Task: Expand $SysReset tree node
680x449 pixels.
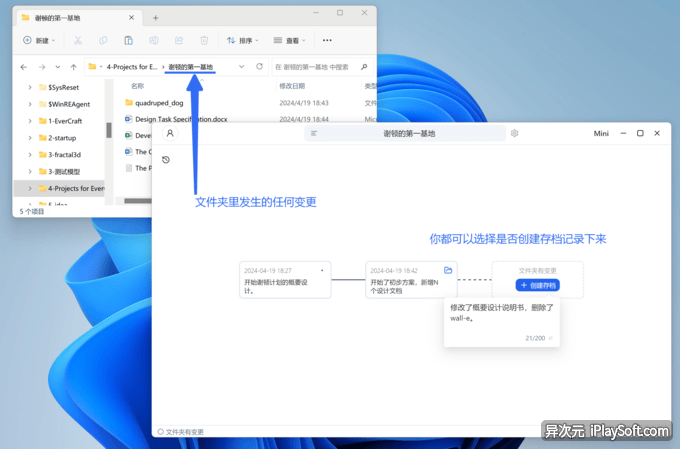Action: tap(30, 87)
